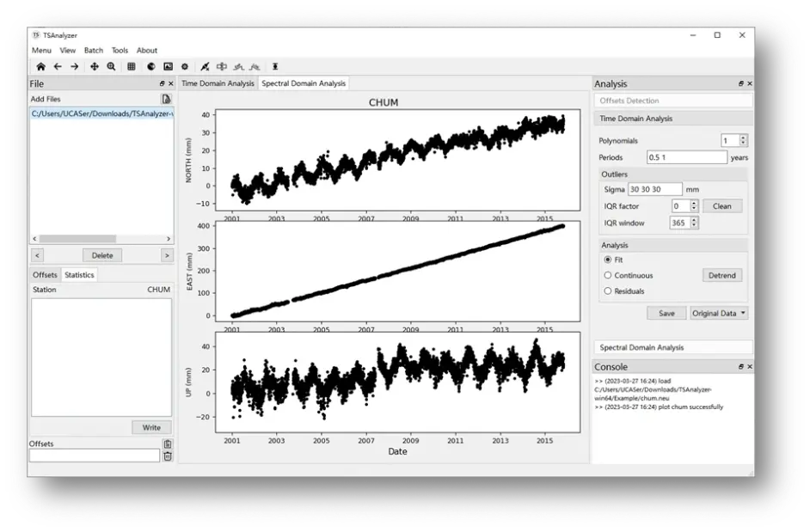Close the Analysis panel

pyautogui.click(x=750, y=83)
